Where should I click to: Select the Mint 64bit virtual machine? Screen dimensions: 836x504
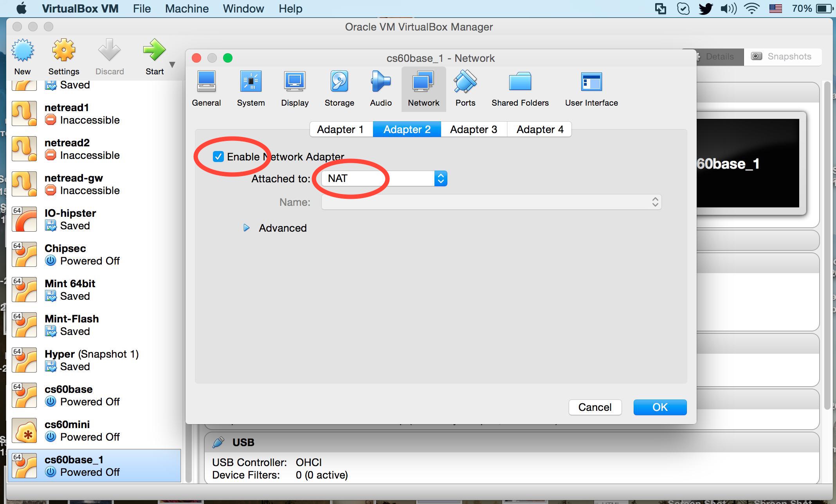[x=94, y=290]
